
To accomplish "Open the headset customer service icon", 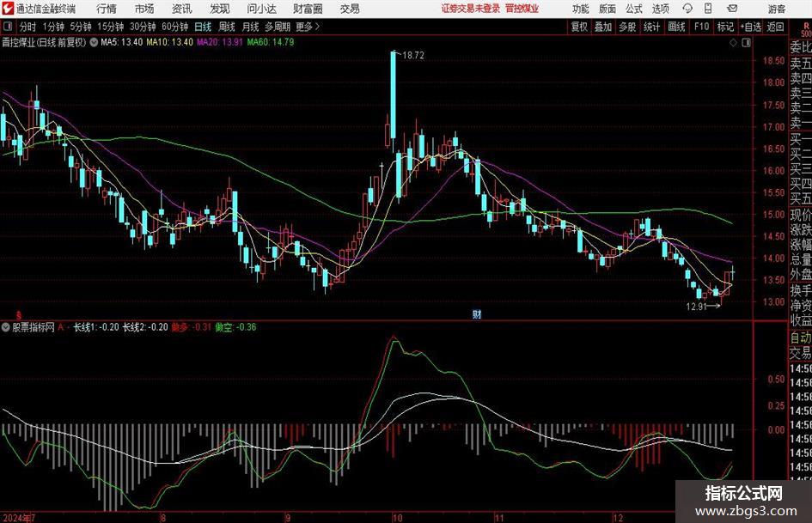I will 687,9.
